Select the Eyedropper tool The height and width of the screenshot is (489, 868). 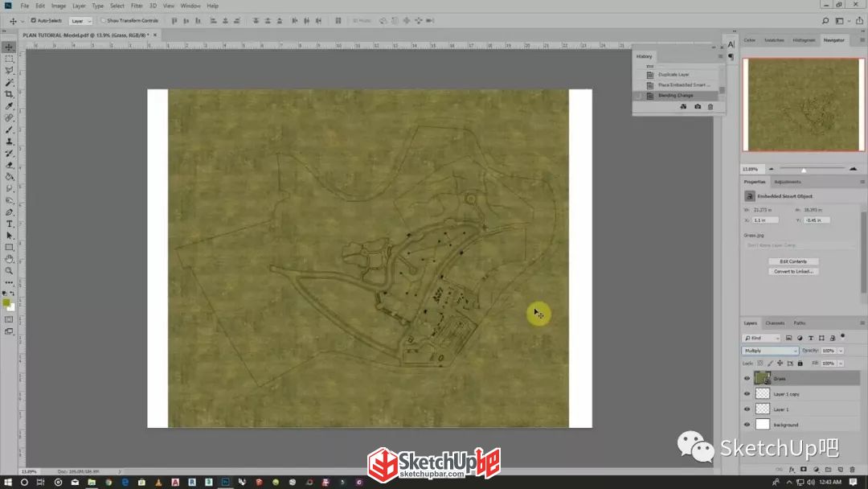click(9, 106)
